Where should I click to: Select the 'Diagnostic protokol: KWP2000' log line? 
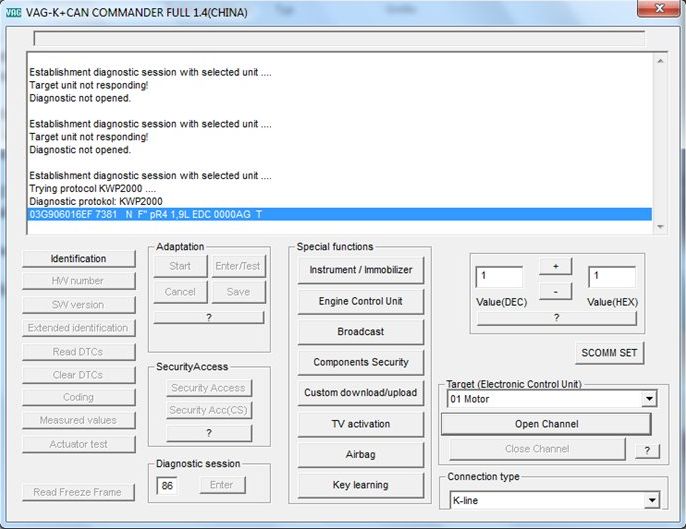96,202
